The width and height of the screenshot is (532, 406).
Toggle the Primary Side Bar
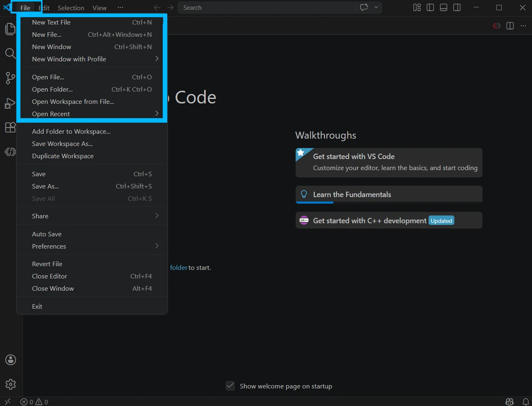click(430, 7)
